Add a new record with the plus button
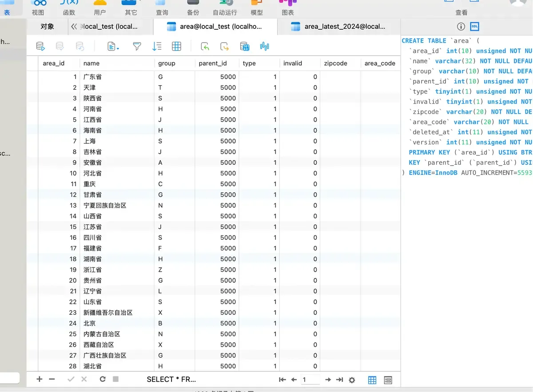This screenshot has height=392, width=533. tap(40, 379)
